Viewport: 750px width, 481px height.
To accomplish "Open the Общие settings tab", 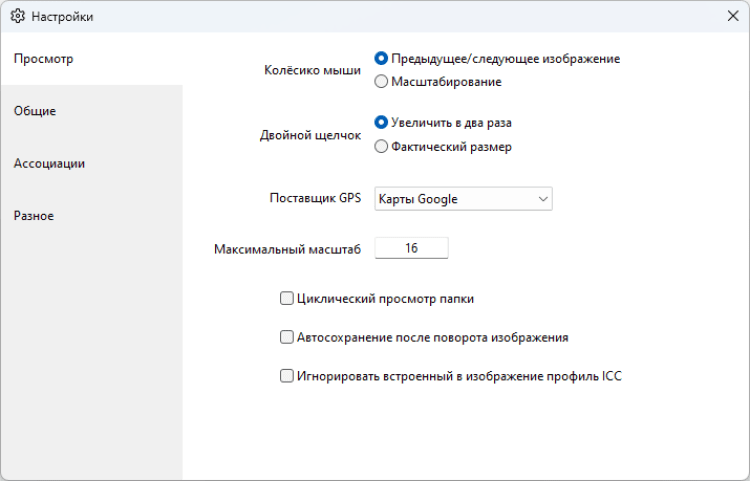I will click(35, 111).
